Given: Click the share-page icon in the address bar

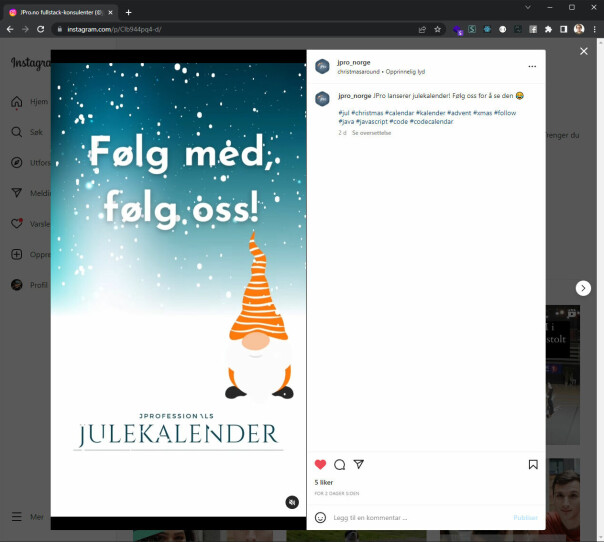Looking at the screenshot, I should pyautogui.click(x=422, y=29).
